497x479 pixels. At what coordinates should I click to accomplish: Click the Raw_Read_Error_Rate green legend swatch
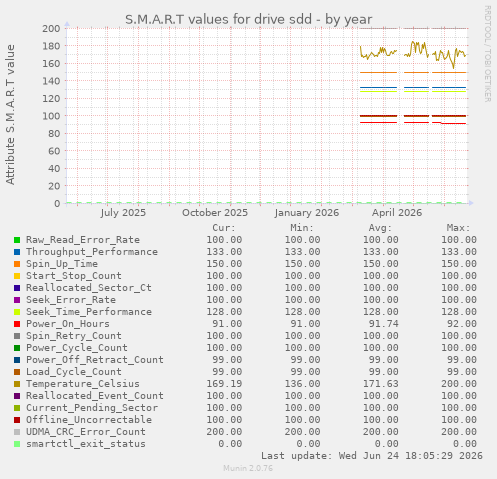tap(17, 240)
